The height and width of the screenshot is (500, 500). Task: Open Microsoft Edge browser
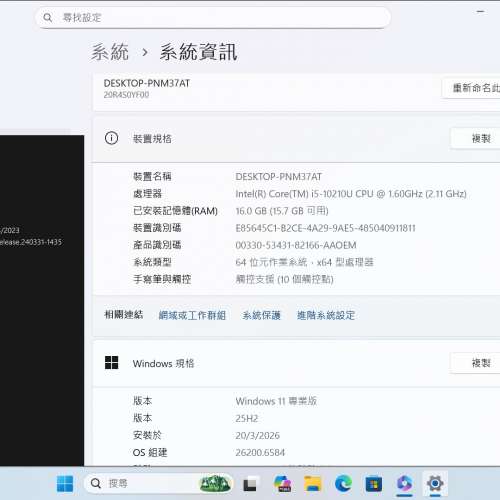(343, 484)
